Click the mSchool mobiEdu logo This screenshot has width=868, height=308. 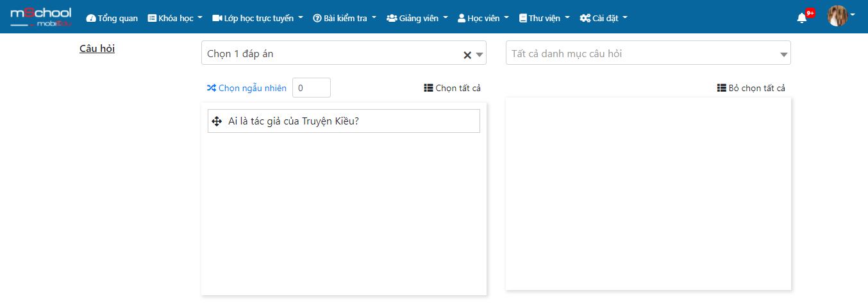41,17
